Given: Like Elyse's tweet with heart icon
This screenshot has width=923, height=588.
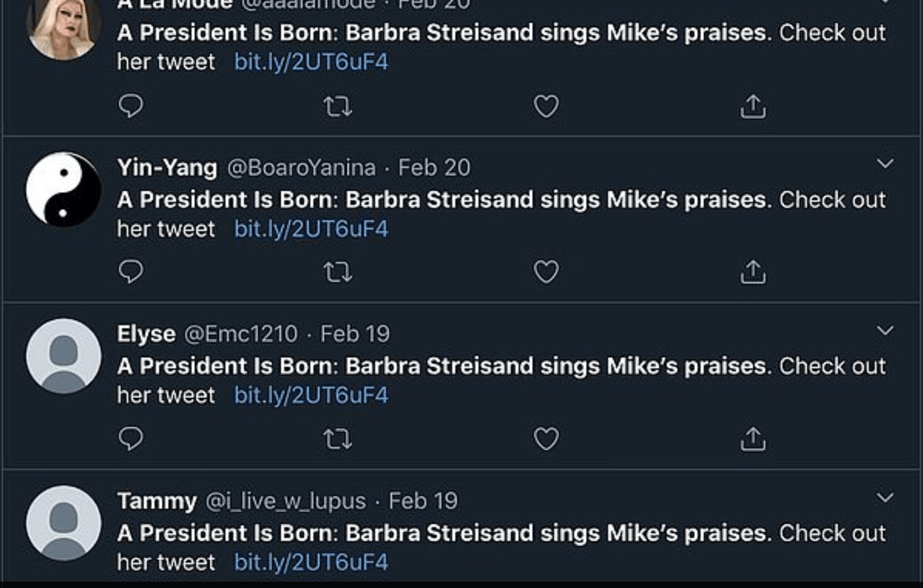Looking at the screenshot, I should 546,438.
